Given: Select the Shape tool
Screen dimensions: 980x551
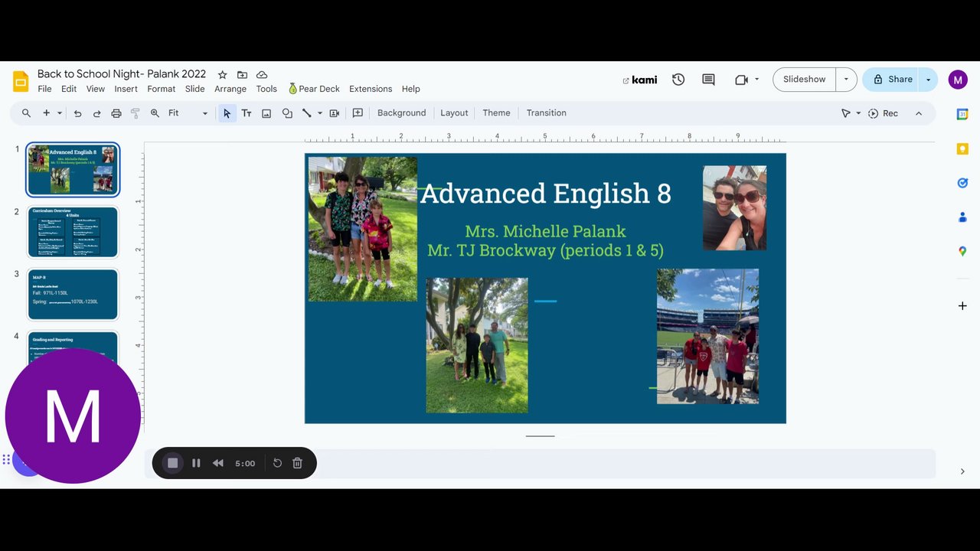Looking at the screenshot, I should point(287,113).
